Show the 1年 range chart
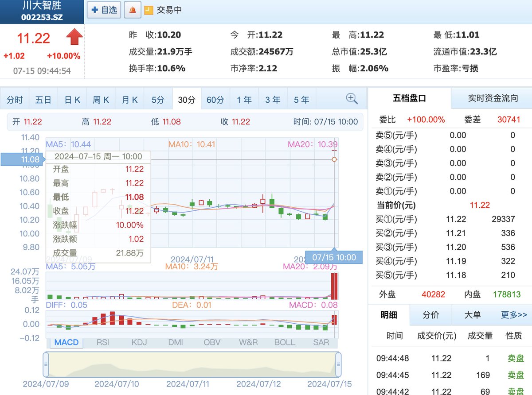Viewport: 532px width, 395px height. (244, 100)
